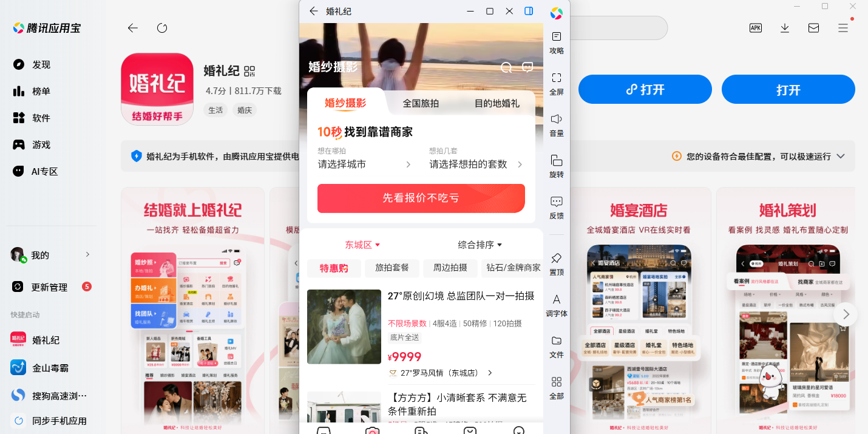Click the plain 打开 button
Viewport: 868px width, 434px height.
[788, 90]
